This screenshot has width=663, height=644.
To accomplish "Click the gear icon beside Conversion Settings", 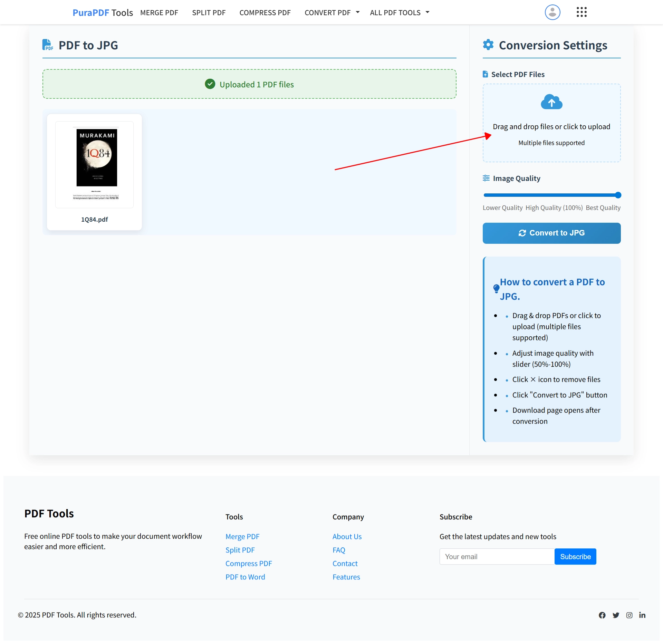I will click(488, 45).
